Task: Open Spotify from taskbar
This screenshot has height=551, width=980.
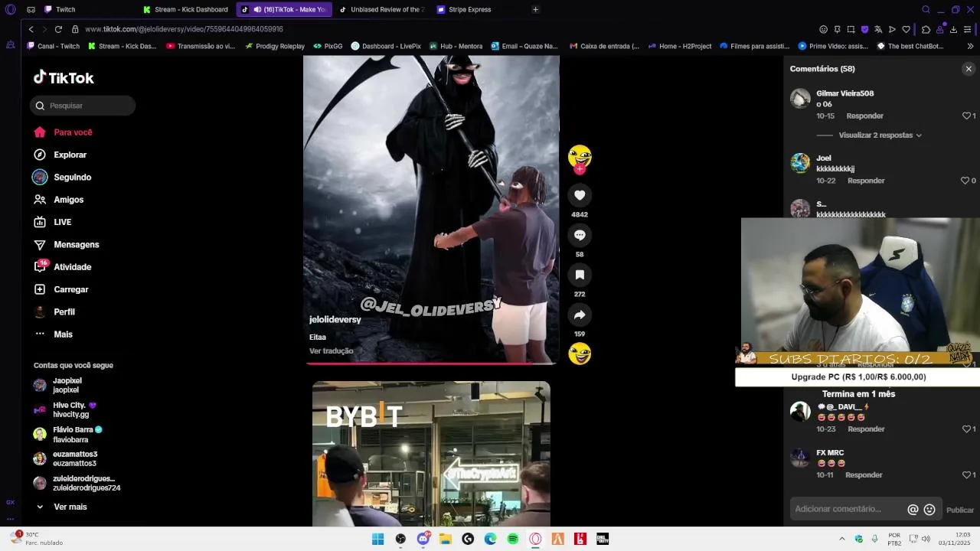Action: (x=513, y=539)
